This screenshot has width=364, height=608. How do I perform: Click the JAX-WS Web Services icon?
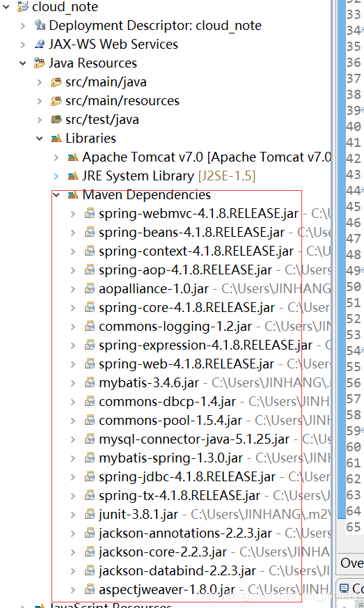tap(40, 44)
